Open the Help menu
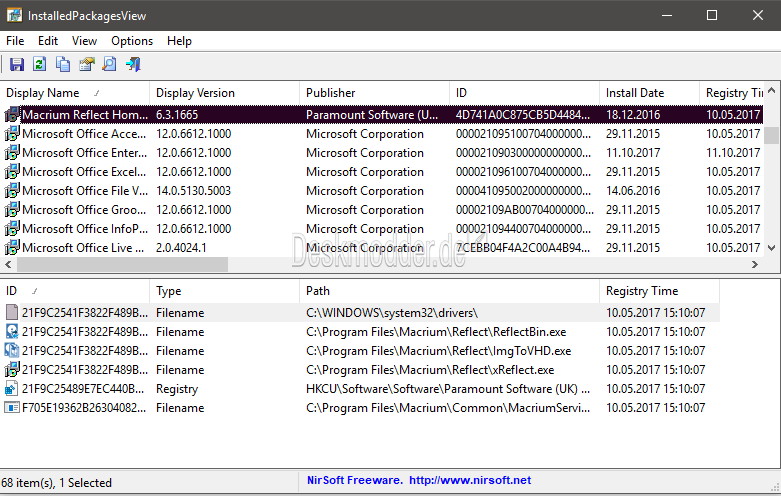This screenshot has height=496, width=781. click(179, 41)
